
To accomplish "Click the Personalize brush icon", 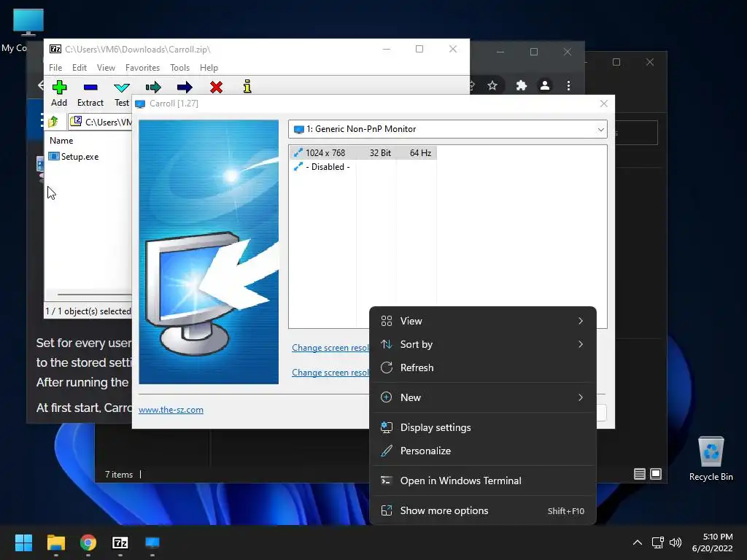I will [387, 451].
